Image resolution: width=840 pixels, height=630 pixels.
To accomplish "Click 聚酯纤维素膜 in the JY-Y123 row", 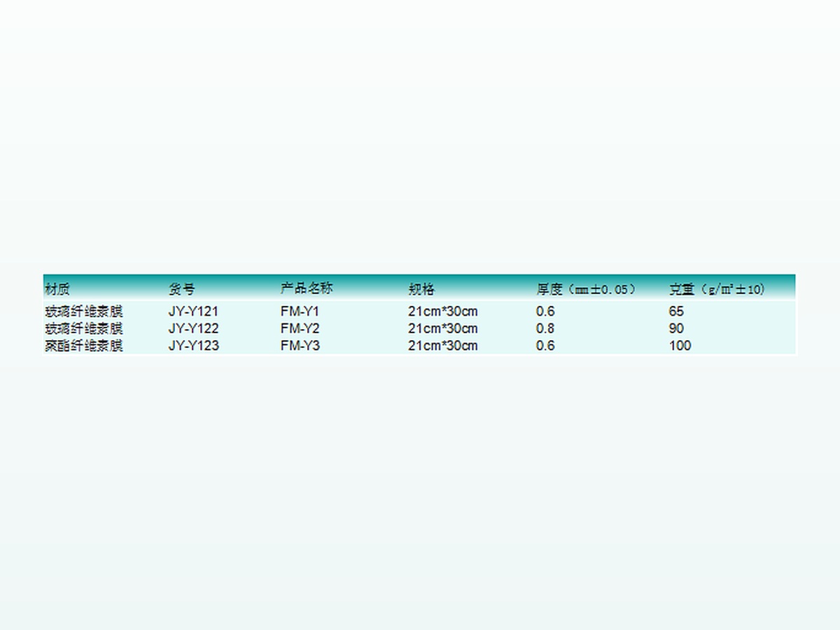I will pyautogui.click(x=84, y=345).
